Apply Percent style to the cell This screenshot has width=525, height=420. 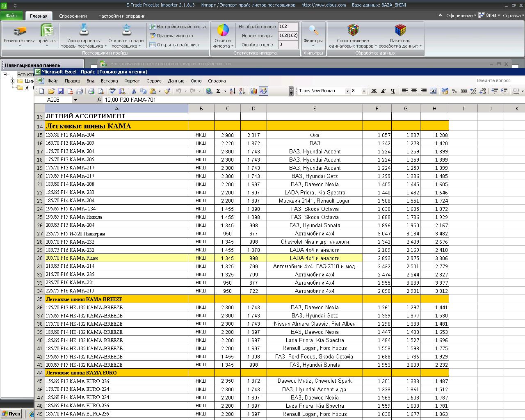454,91
